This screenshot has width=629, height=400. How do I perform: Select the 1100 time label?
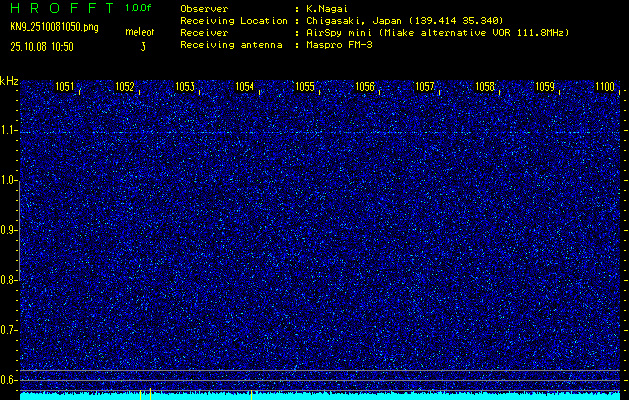(604, 87)
